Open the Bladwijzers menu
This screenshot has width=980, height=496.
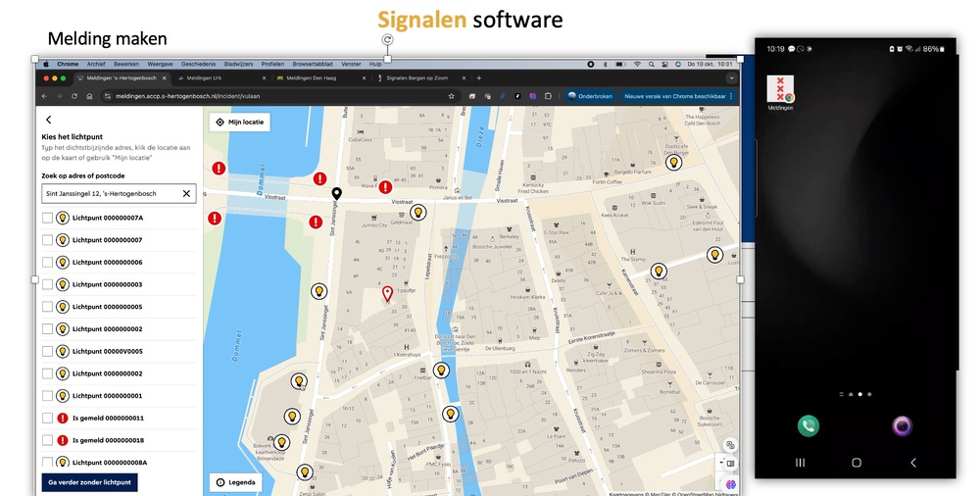[239, 64]
